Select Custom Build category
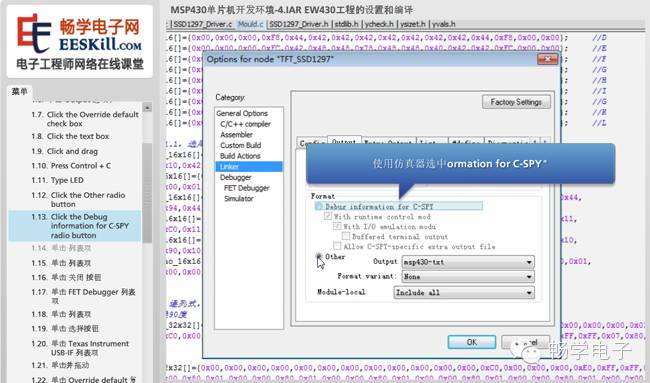The height and width of the screenshot is (383, 650). click(x=240, y=145)
